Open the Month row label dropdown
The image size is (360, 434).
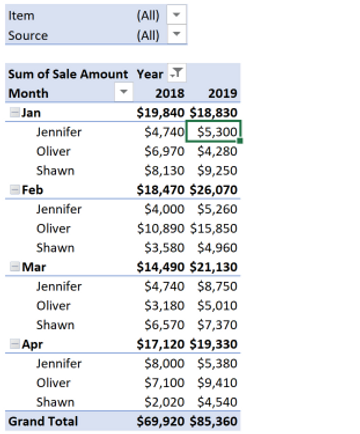(x=124, y=92)
